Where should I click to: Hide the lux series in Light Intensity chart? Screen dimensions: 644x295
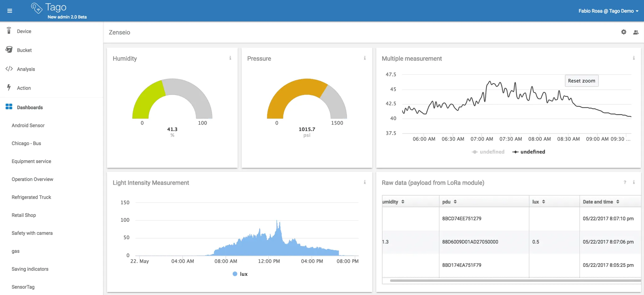pyautogui.click(x=240, y=274)
